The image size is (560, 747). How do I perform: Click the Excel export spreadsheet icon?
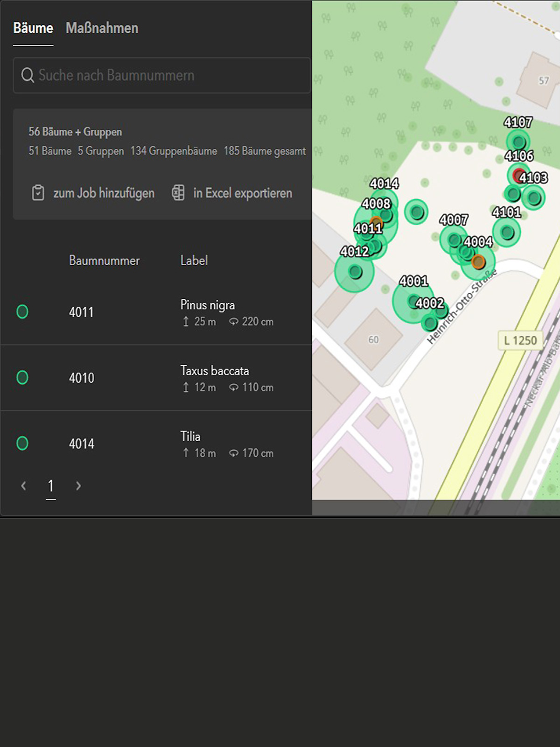[x=178, y=192]
